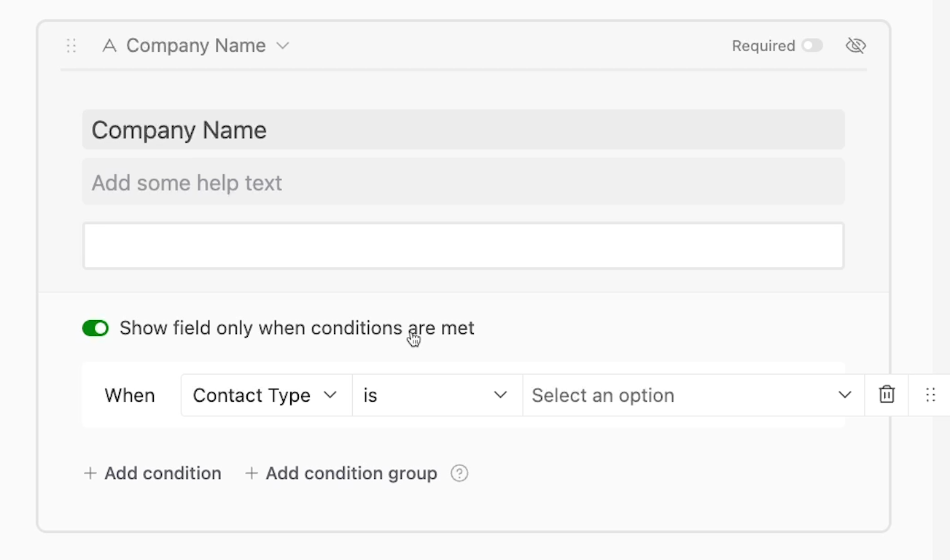Open the condition group help question icon

click(x=459, y=473)
